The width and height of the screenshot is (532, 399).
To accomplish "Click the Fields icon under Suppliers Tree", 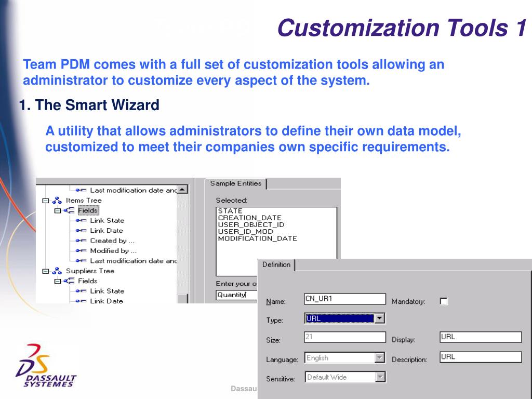I will click(x=69, y=281).
